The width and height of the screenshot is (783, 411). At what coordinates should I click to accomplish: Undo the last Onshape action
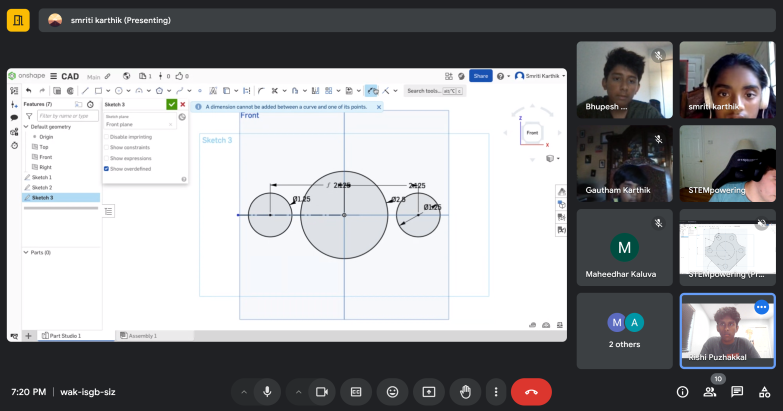28,91
